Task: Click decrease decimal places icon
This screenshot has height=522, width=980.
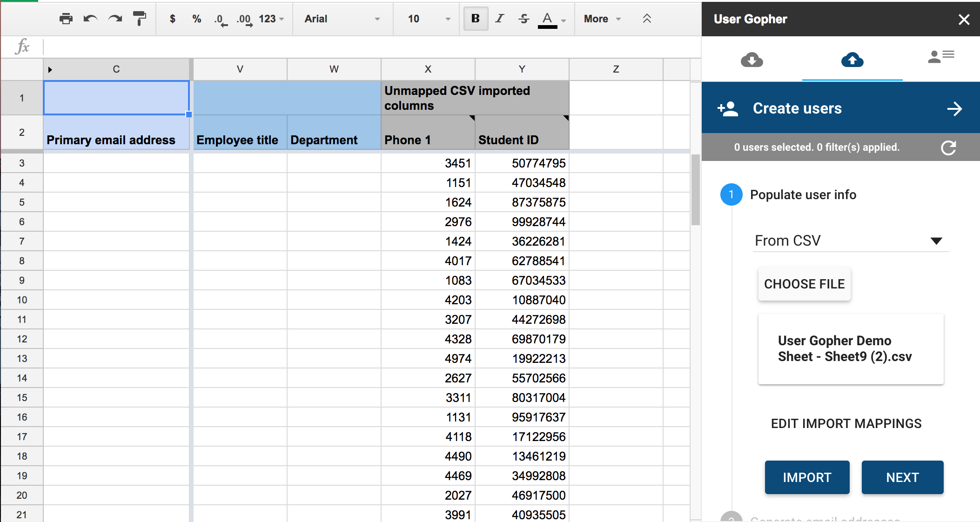Action: tap(221, 20)
